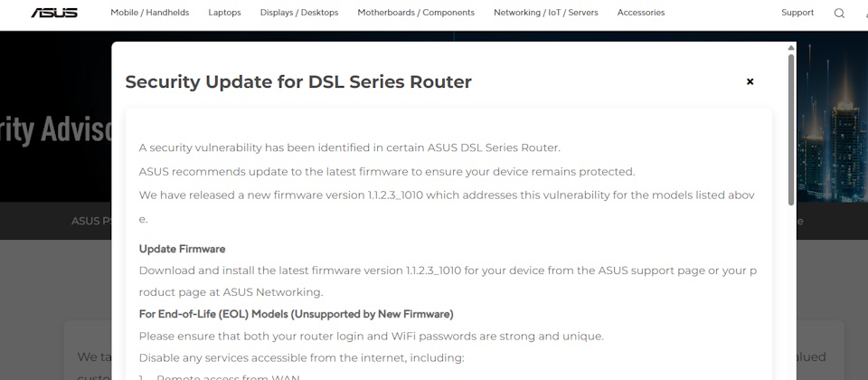Viewport: 868px width, 380px height.
Task: Select the partially hidden ASUS PS tab
Action: click(90, 221)
